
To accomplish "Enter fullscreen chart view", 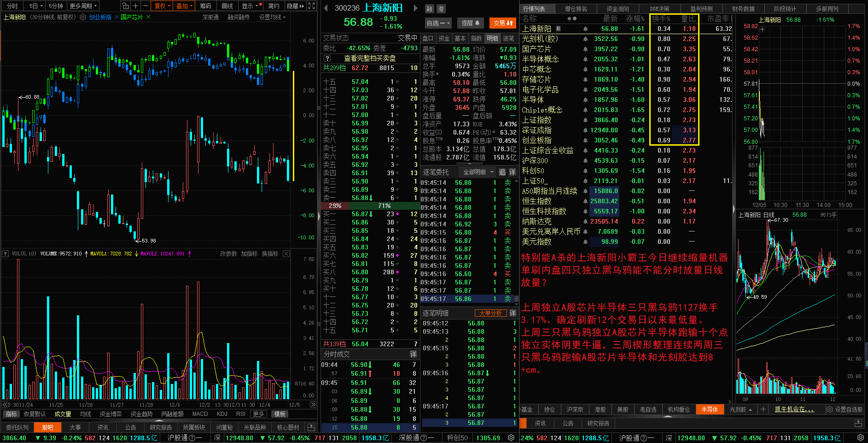I will pyautogui.click(x=312, y=6).
